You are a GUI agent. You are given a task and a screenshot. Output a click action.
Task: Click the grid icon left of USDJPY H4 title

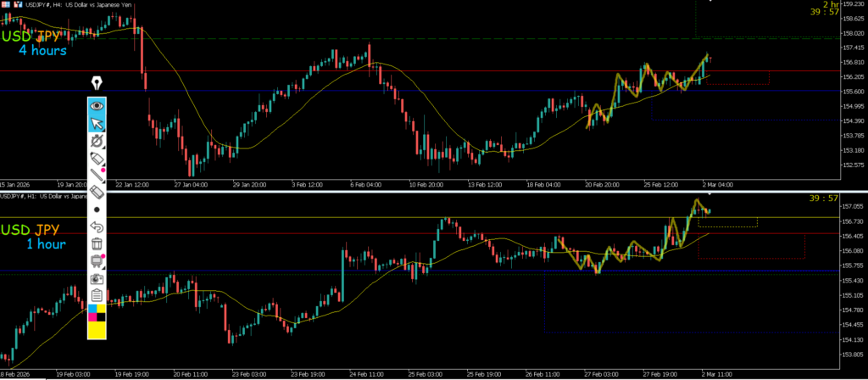click(5, 5)
